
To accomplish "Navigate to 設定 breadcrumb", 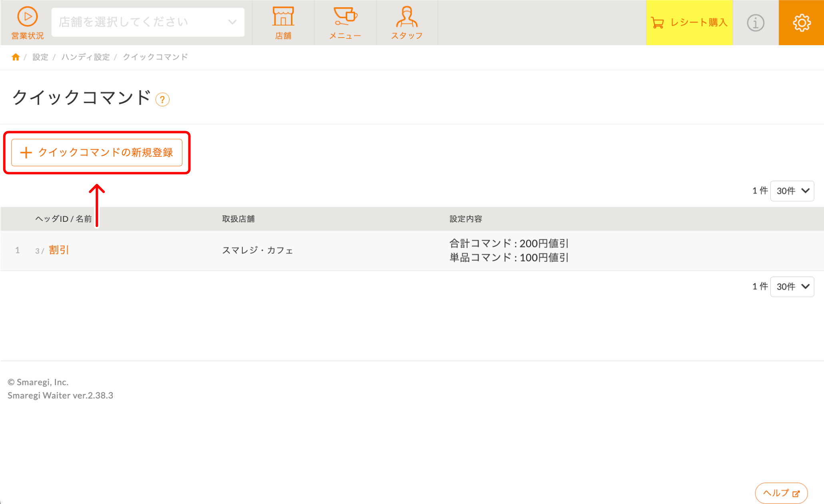I will click(40, 57).
